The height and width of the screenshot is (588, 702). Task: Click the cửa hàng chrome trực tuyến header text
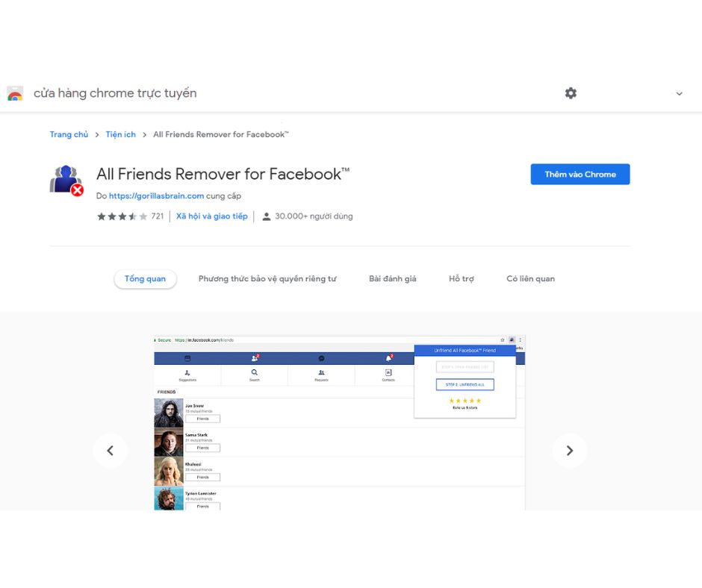click(x=115, y=93)
